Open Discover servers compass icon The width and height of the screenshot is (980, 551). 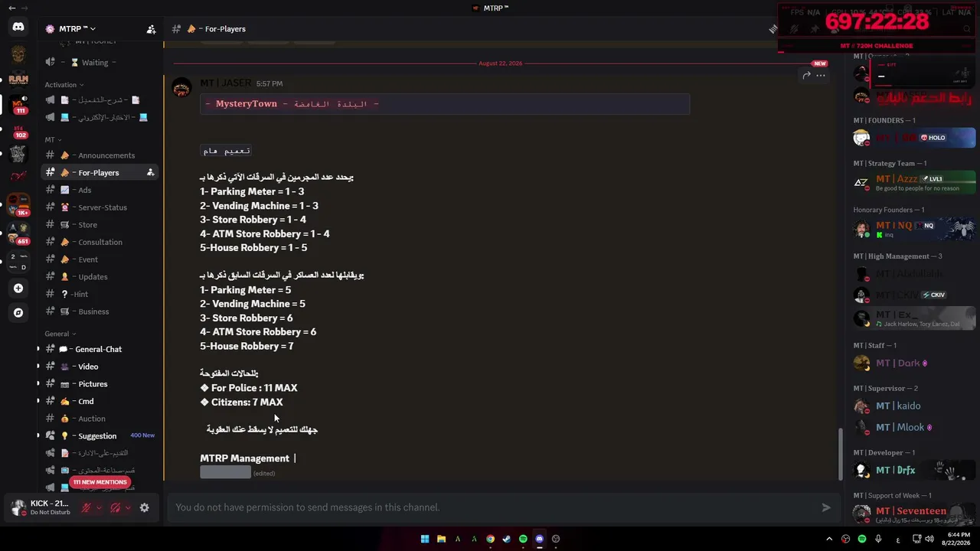[x=18, y=313]
